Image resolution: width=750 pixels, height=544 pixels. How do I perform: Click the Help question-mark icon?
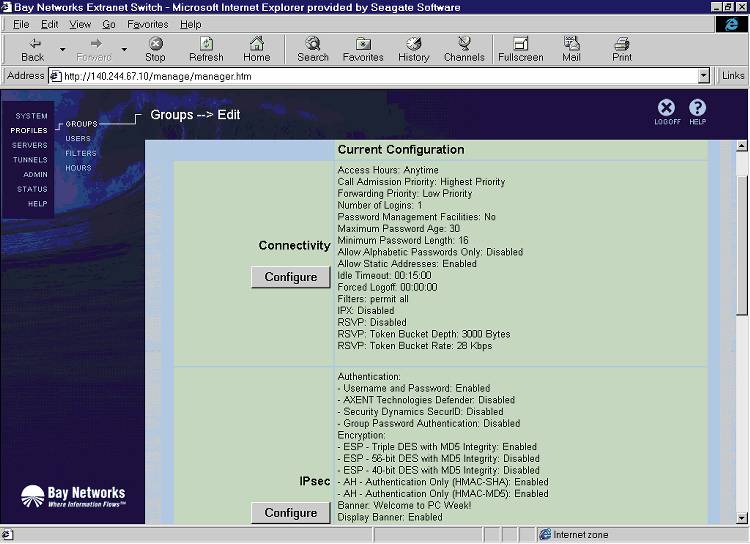pos(697,108)
